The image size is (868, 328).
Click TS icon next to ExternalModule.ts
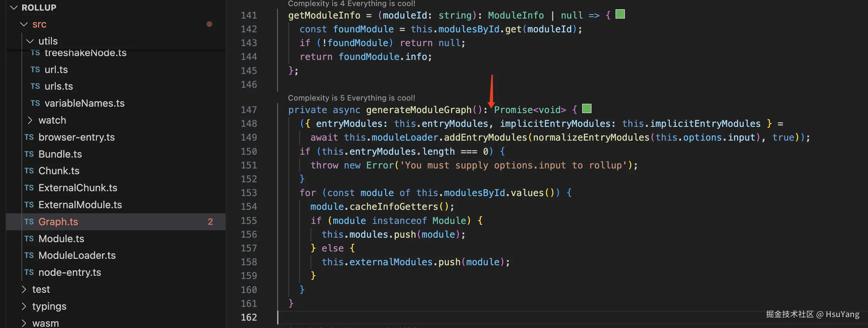pyautogui.click(x=29, y=205)
